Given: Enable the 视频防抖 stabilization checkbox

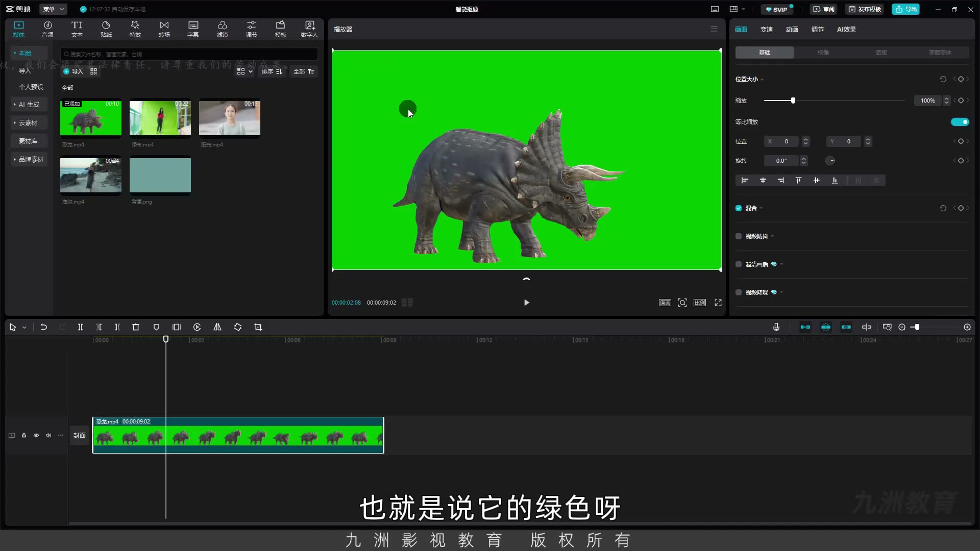Looking at the screenshot, I should (739, 236).
